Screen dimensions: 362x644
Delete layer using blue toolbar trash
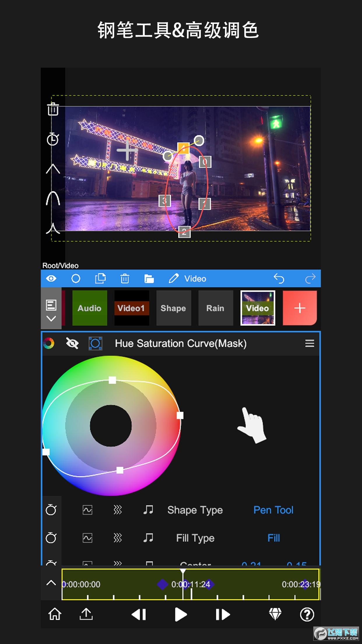tap(125, 279)
